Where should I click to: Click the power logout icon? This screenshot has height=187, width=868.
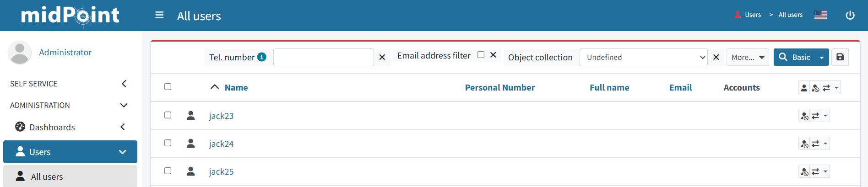pos(850,15)
